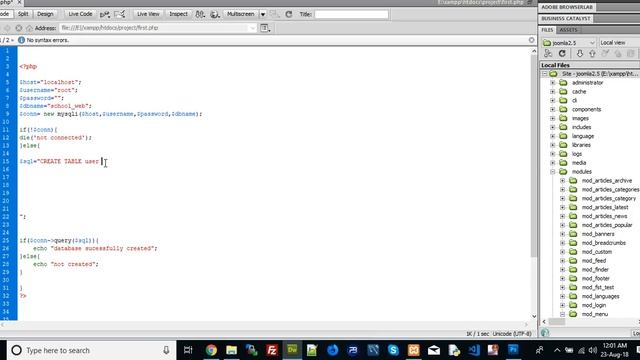The width and height of the screenshot is (640, 360).
Task: Click the info icon beside No syntax errors
Action: pos(21,40)
